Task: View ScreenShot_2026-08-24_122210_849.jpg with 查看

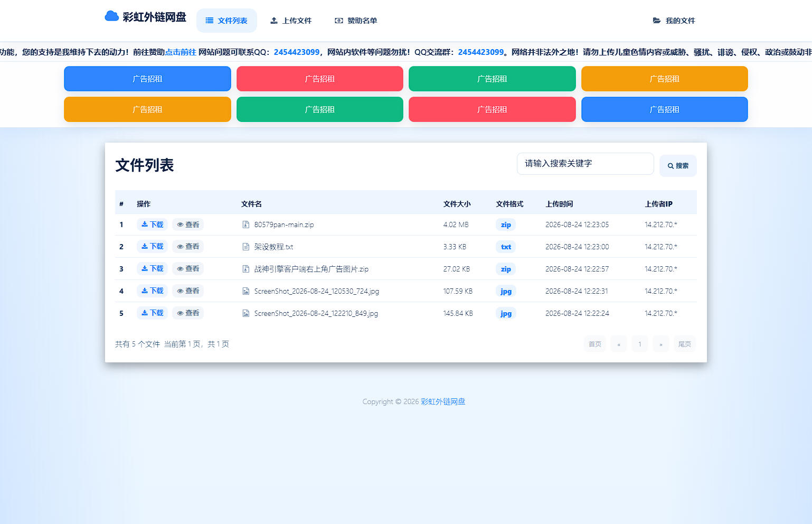Action: 188,313
